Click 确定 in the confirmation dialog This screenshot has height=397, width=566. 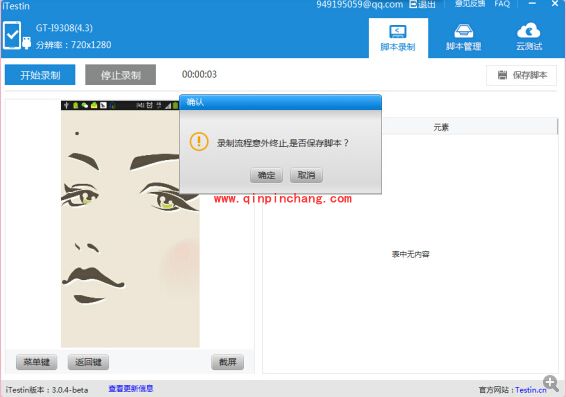[266, 175]
